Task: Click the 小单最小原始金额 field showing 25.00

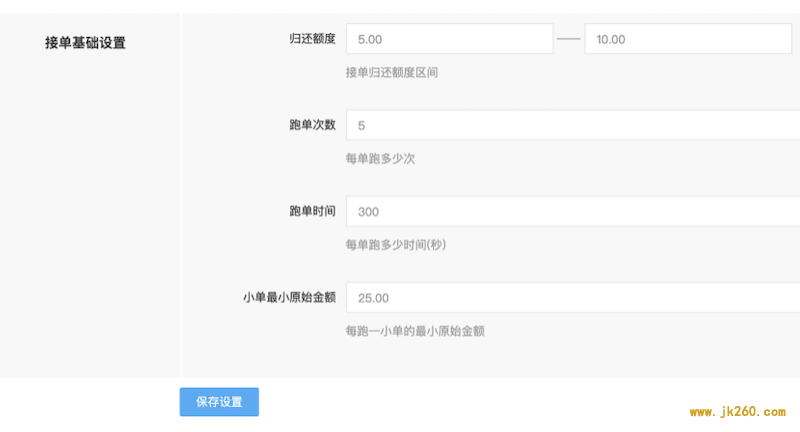Action: [573, 297]
